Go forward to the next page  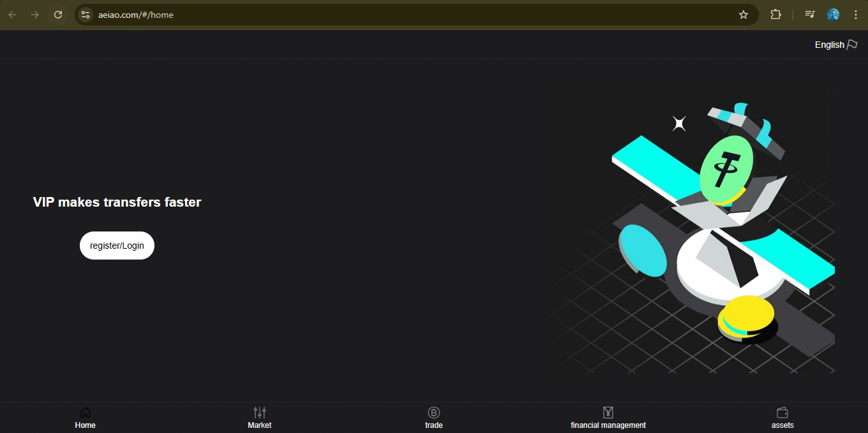[x=35, y=15]
